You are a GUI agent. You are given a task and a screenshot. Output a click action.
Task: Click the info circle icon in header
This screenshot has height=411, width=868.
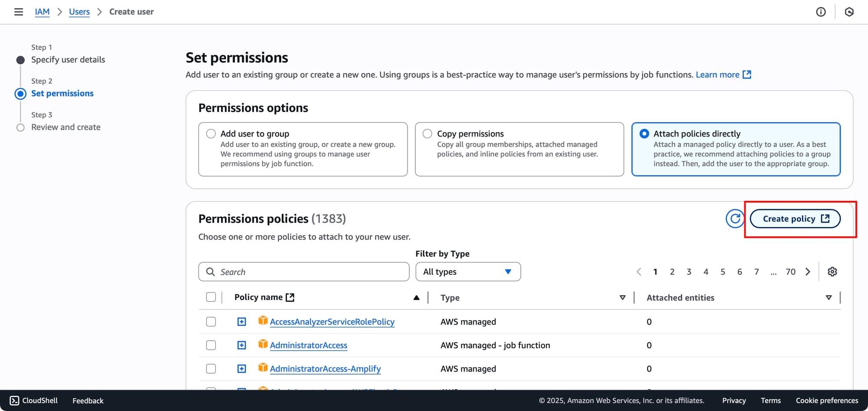pos(821,12)
